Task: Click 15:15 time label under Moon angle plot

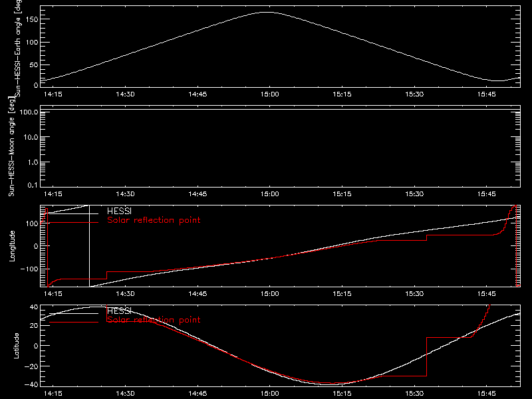Action: [342, 194]
